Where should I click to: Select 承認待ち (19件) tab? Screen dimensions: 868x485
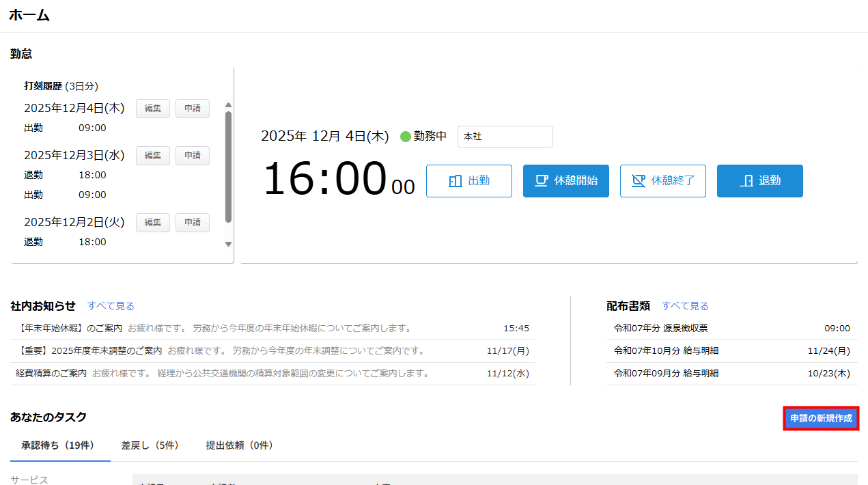57,445
